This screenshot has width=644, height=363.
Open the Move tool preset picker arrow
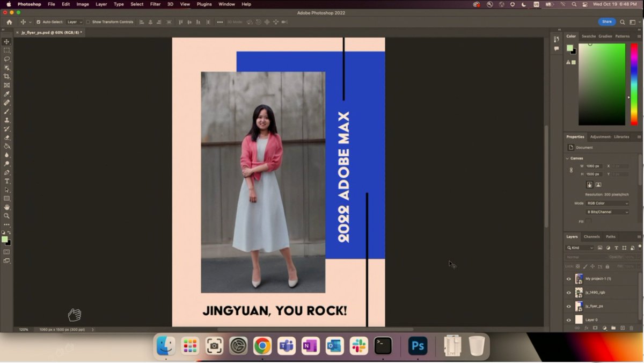pyautogui.click(x=30, y=22)
